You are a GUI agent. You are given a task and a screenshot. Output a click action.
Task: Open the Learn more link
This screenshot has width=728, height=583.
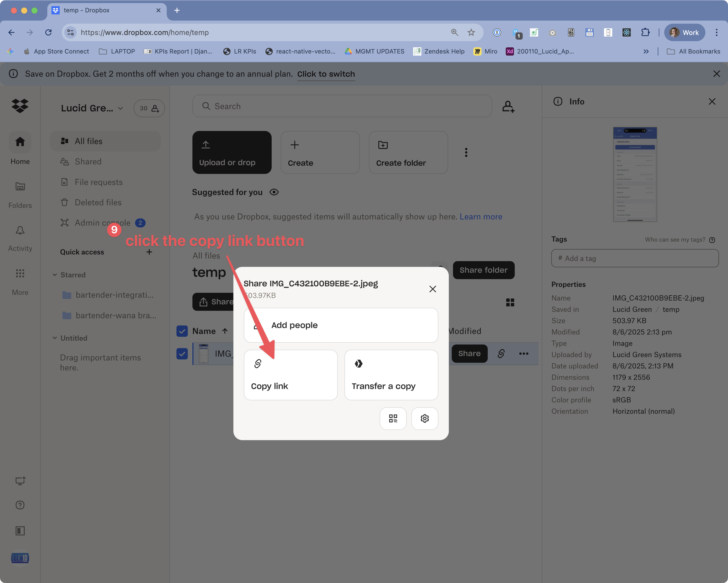pos(481,217)
